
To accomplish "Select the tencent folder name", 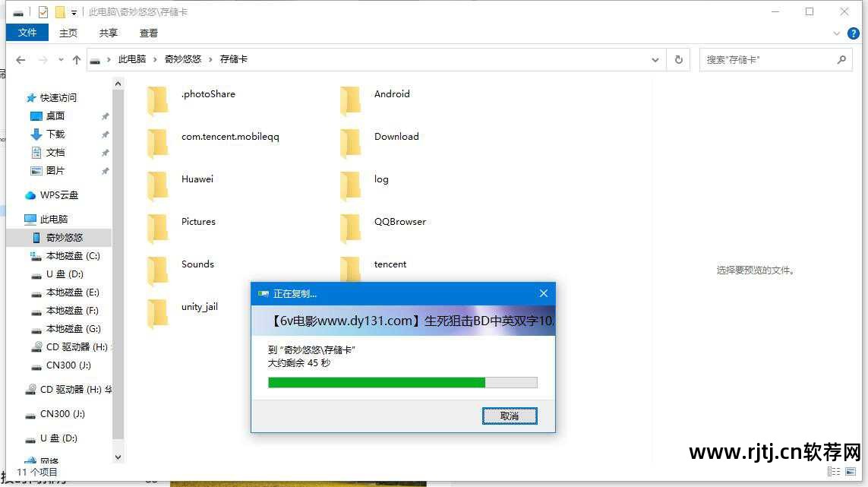I will tap(390, 264).
